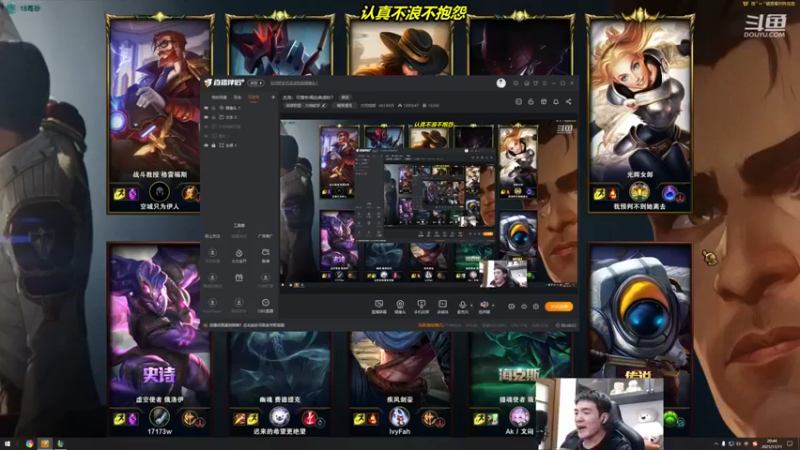Click the record camera icon near start button

point(512,307)
